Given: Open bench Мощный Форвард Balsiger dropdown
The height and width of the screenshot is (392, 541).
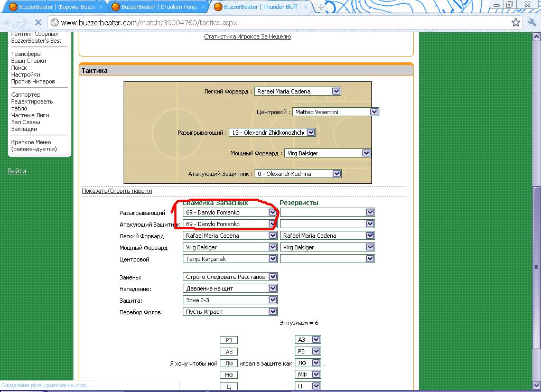Looking at the screenshot, I should tap(230, 247).
